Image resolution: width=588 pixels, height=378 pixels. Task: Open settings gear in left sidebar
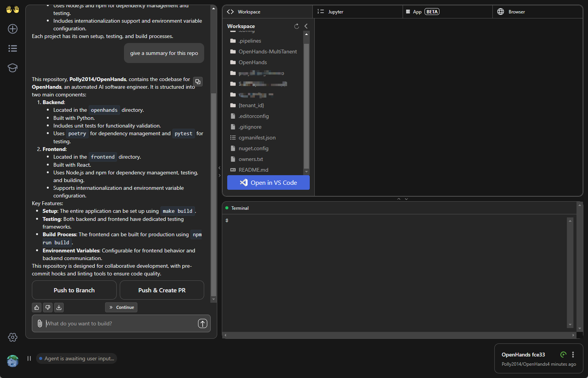(x=13, y=337)
